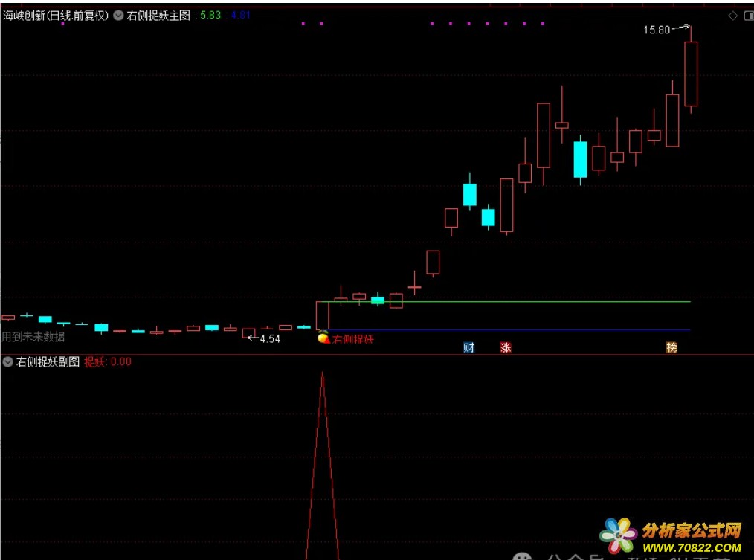
Task: Click the red 涨 marker icon
Action: [506, 347]
